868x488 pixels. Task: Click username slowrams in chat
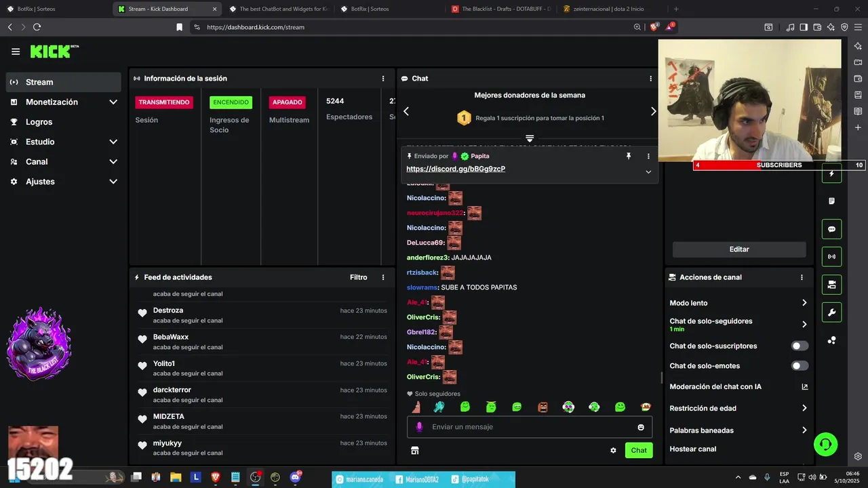point(422,287)
